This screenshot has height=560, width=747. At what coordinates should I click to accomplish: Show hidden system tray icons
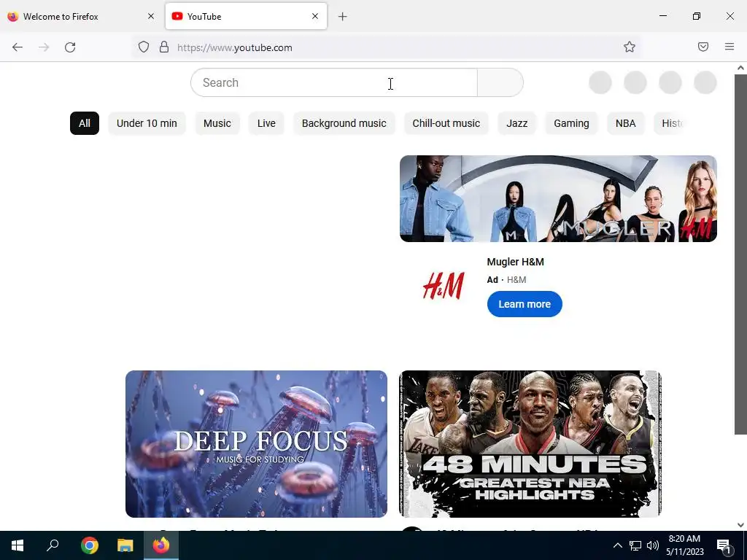(x=617, y=545)
